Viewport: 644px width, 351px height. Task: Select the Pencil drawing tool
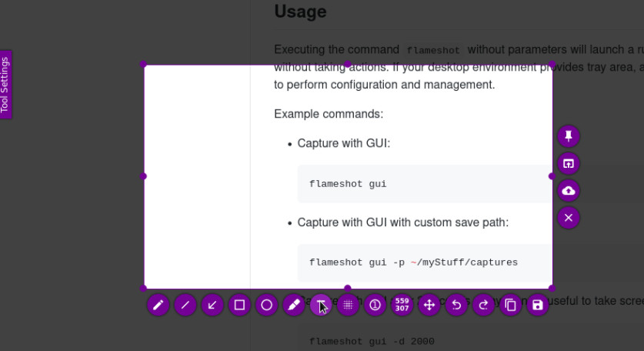(x=158, y=305)
